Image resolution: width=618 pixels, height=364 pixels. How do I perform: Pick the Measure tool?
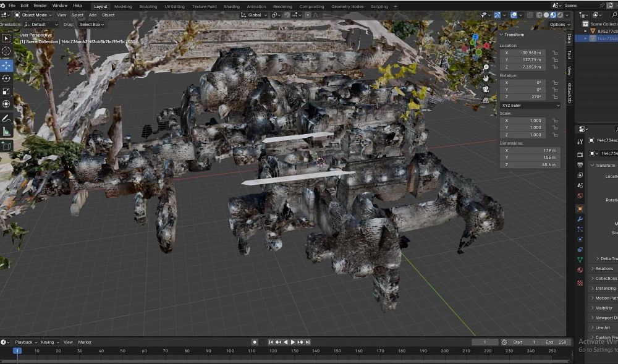point(6,131)
